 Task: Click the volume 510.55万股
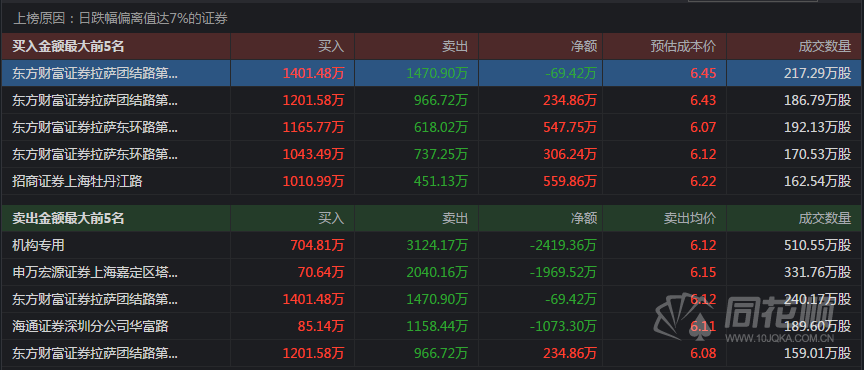(x=818, y=245)
